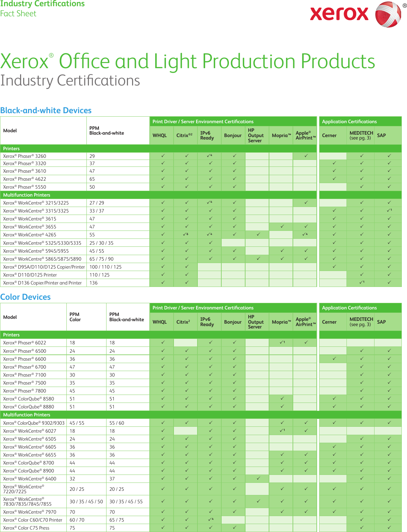Select the D95A/D110/D125 Copier/Printer row name
This screenshot has width=407, height=532.
tap(44, 267)
